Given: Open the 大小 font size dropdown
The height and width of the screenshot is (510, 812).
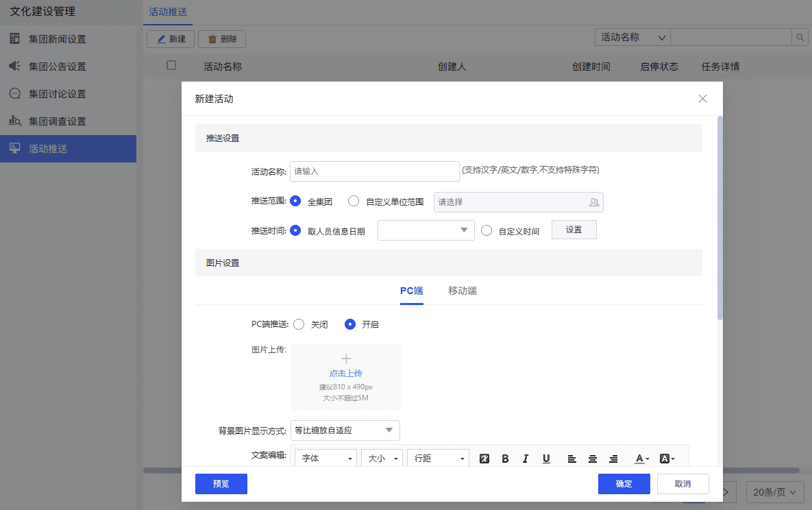Looking at the screenshot, I should [x=382, y=458].
